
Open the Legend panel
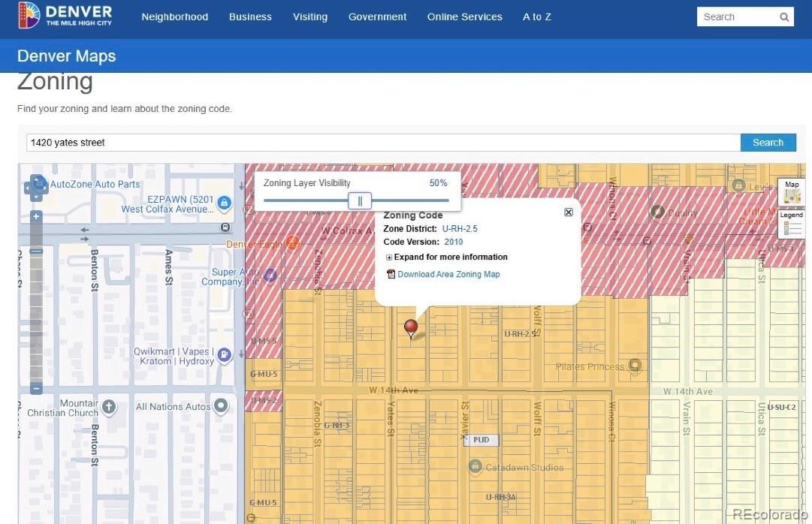[x=792, y=223]
